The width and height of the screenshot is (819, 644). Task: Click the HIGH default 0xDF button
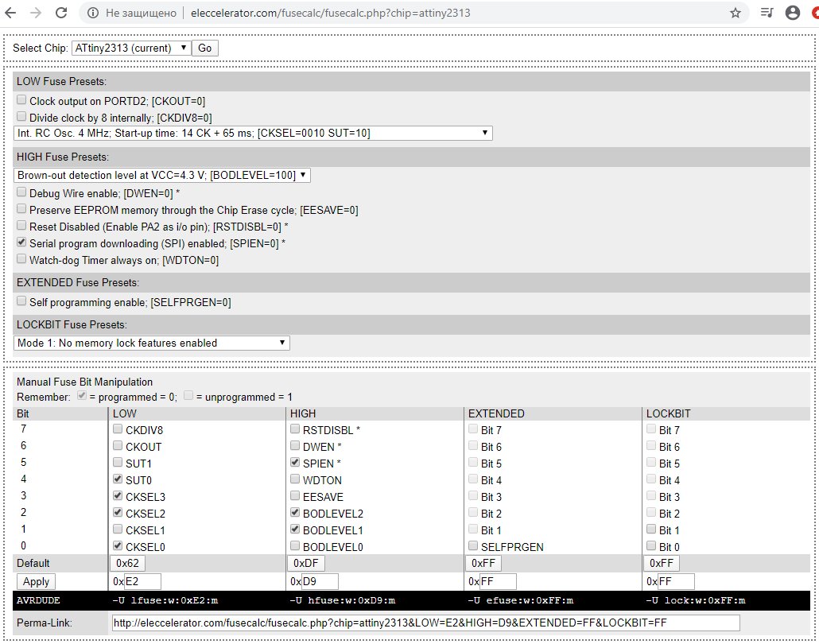305,564
